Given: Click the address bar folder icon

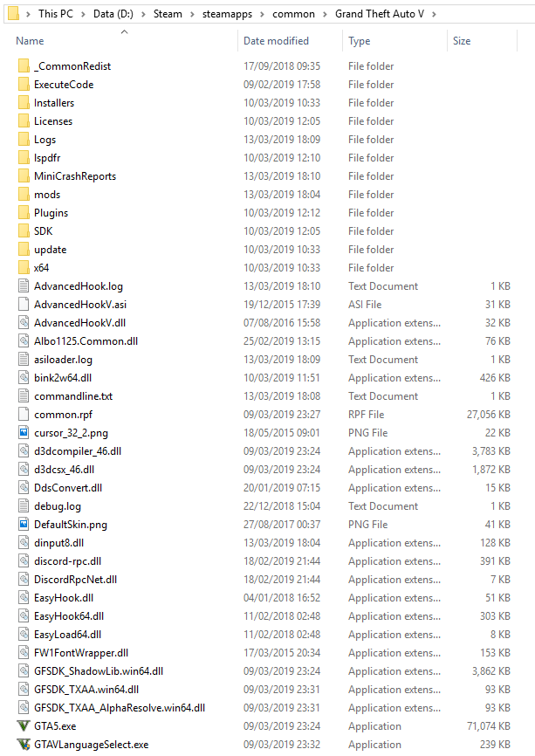Looking at the screenshot, I should 13,14.
